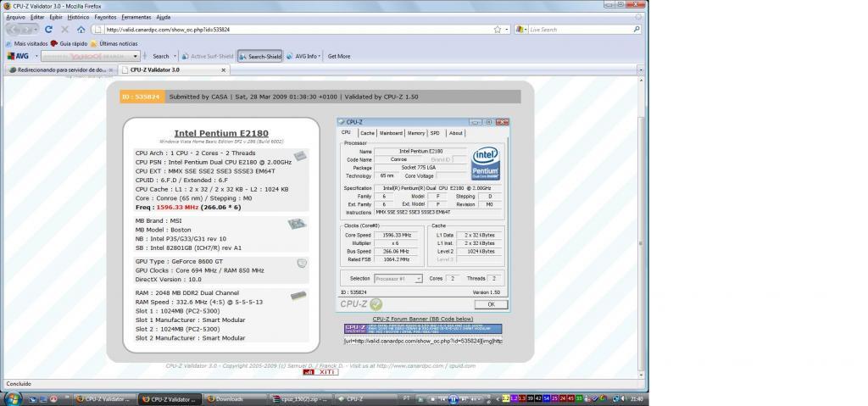This screenshot has width=868, height=406.
Task: Select the Cache tab in CPU-Z
Action: [367, 133]
